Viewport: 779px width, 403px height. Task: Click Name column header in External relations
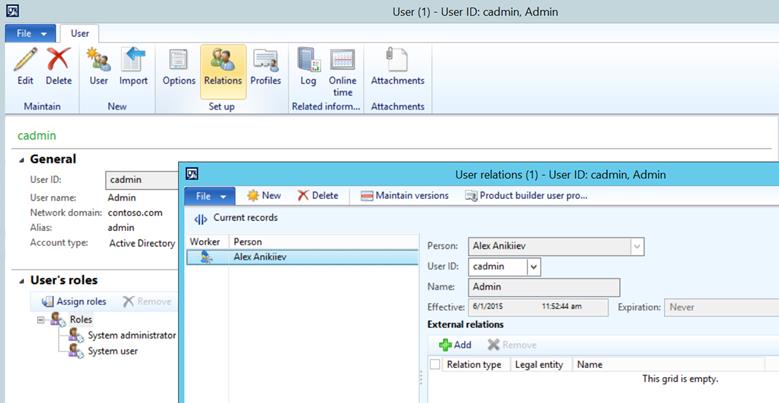click(668, 365)
